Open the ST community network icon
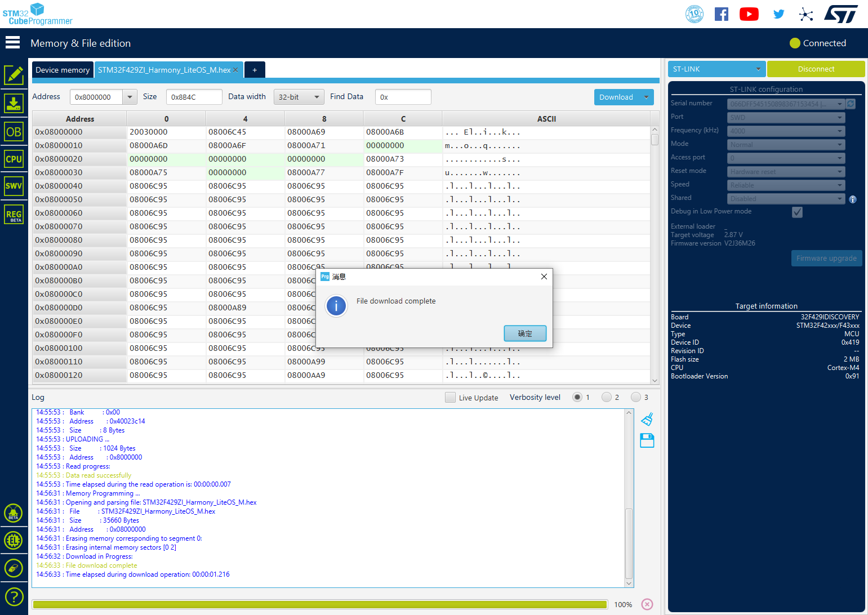This screenshot has width=868, height=615. (x=806, y=14)
